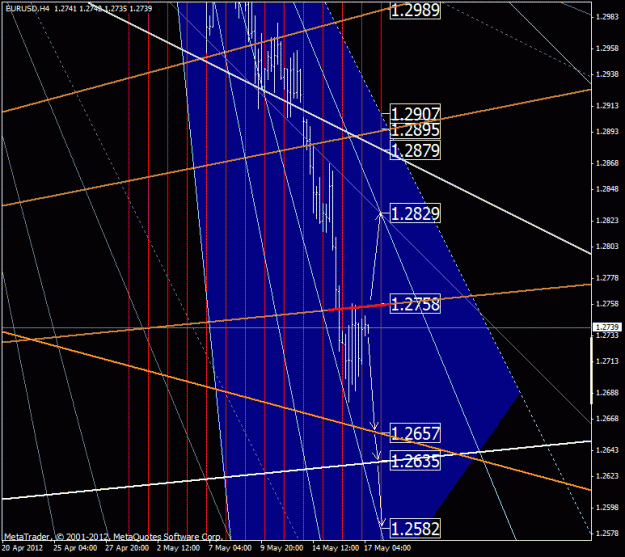Click the 9 May 20:00 time label
The width and height of the screenshot is (625, 557).
(x=282, y=548)
